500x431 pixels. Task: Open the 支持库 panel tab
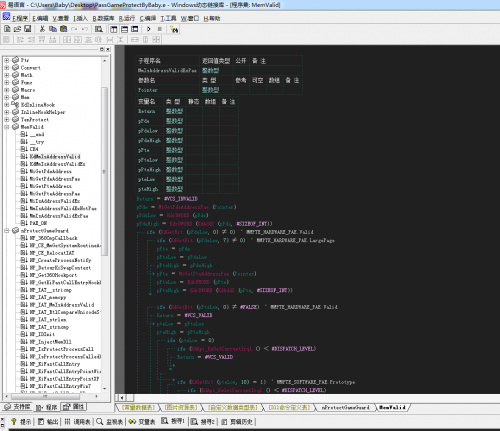coord(18,407)
